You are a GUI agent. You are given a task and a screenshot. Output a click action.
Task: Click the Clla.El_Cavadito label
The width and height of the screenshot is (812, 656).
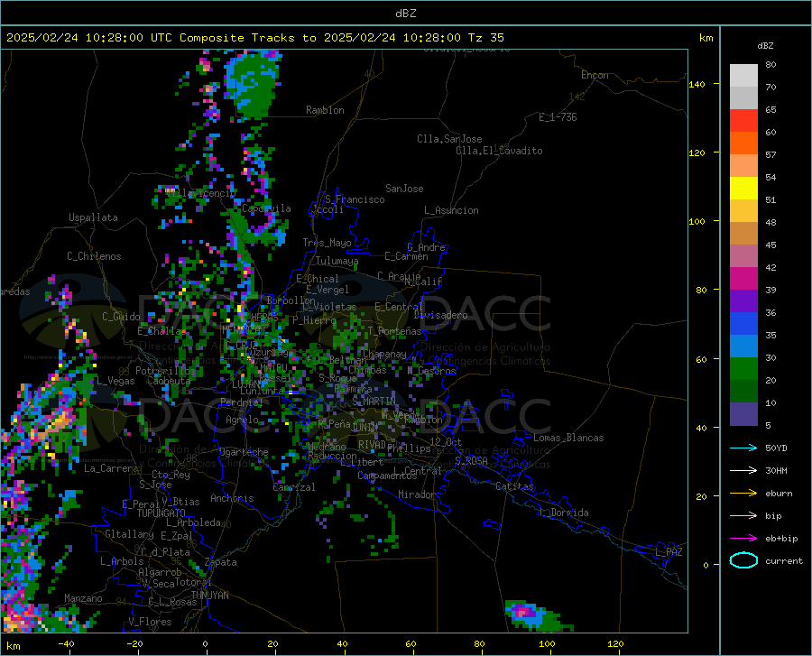click(x=499, y=151)
